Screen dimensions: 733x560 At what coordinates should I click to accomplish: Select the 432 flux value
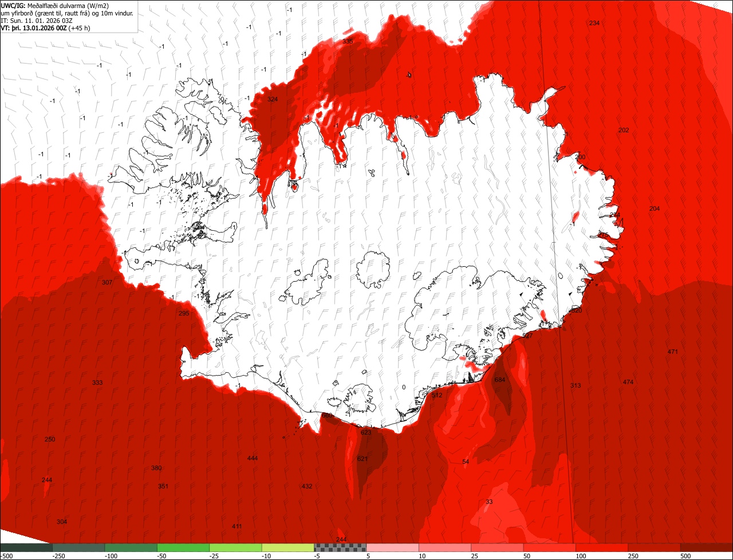tap(307, 487)
